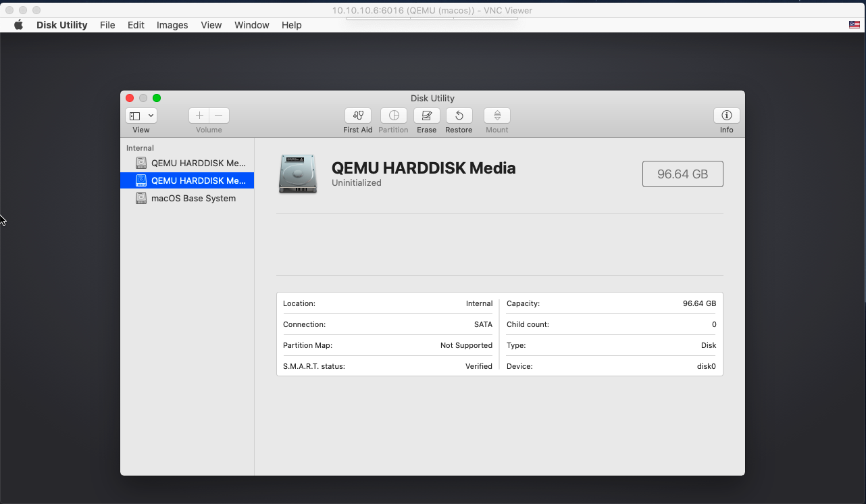Click the macOS Base System drive icon
The width and height of the screenshot is (866, 504).
coord(141,198)
